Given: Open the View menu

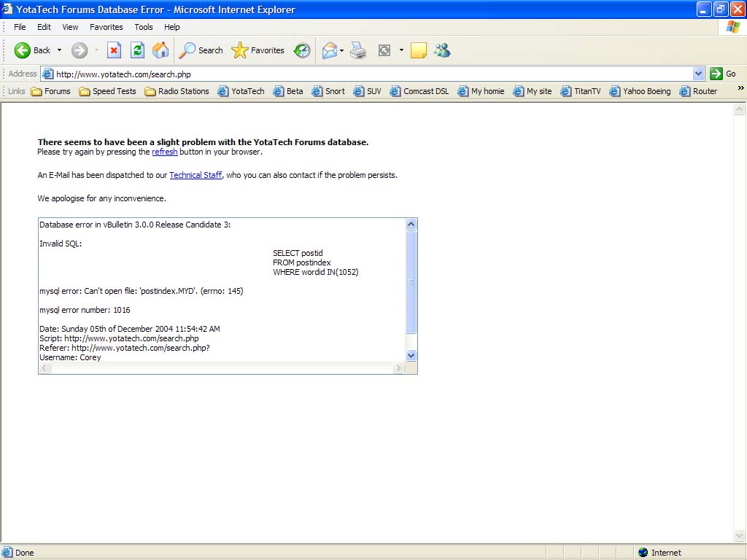Looking at the screenshot, I should pos(70,27).
